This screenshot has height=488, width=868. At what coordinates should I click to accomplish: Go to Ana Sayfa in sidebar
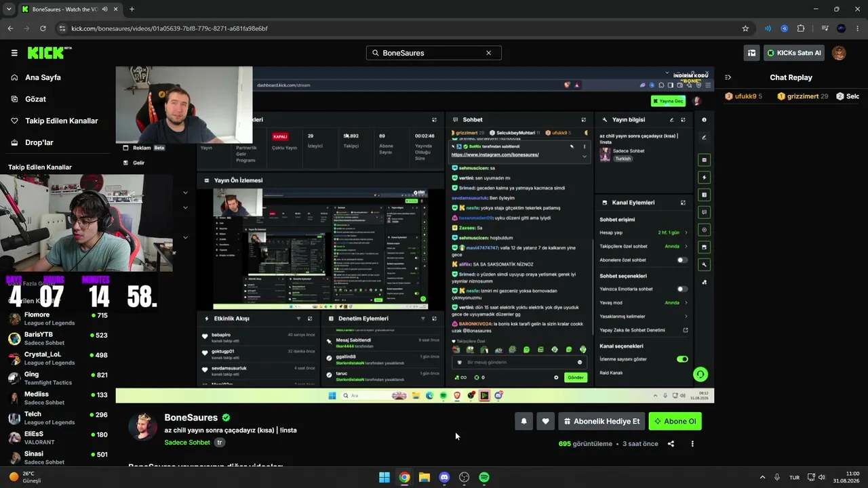(43, 77)
